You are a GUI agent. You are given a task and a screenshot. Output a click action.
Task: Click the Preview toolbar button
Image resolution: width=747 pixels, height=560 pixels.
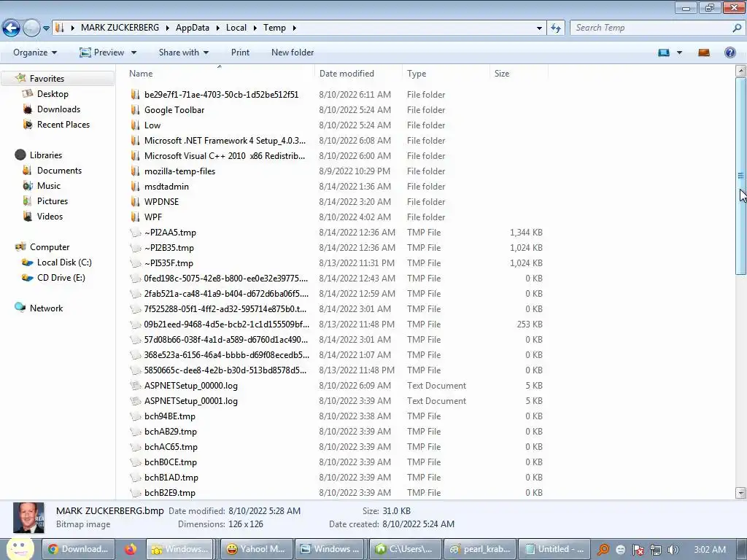[102, 52]
